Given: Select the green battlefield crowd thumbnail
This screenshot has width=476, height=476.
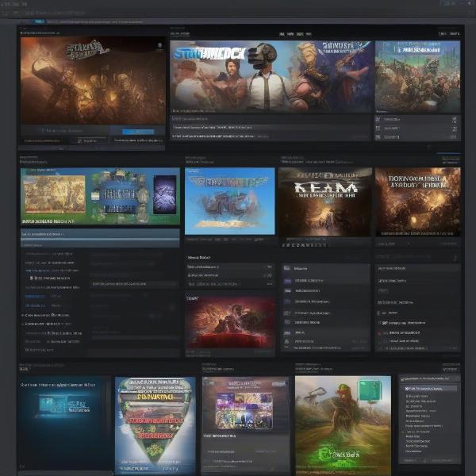Looking at the screenshot, I should 418,77.
